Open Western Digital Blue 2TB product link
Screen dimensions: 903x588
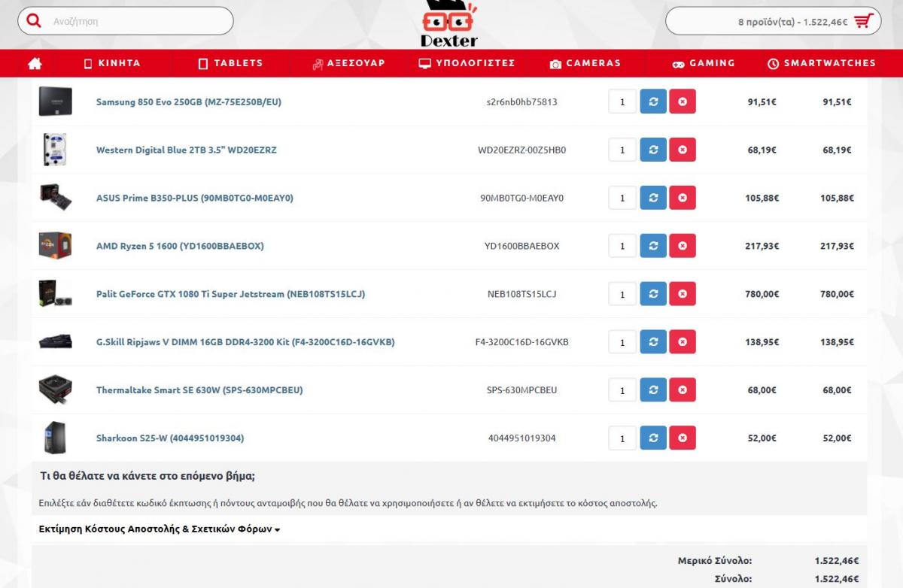pyautogui.click(x=187, y=150)
